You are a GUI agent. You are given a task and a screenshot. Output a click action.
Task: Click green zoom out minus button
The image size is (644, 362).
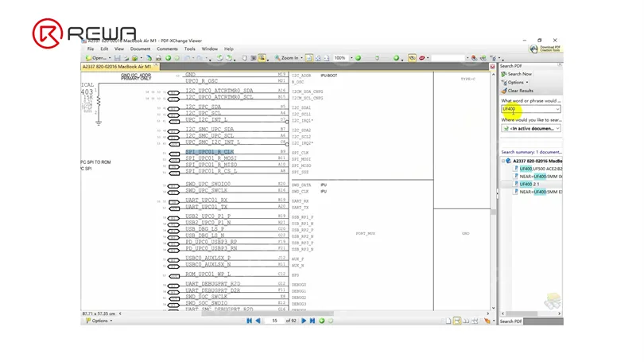(x=358, y=58)
